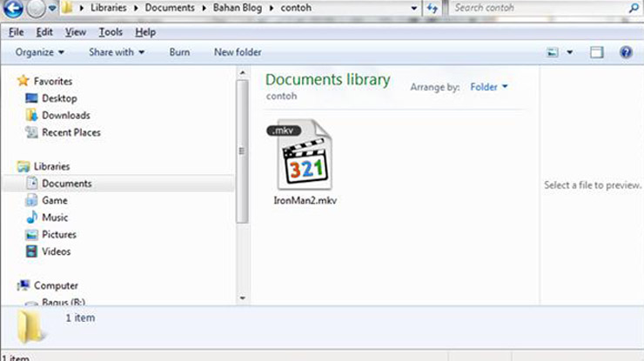Click the blue Help question mark icon
The height and width of the screenshot is (361, 644).
(626, 52)
